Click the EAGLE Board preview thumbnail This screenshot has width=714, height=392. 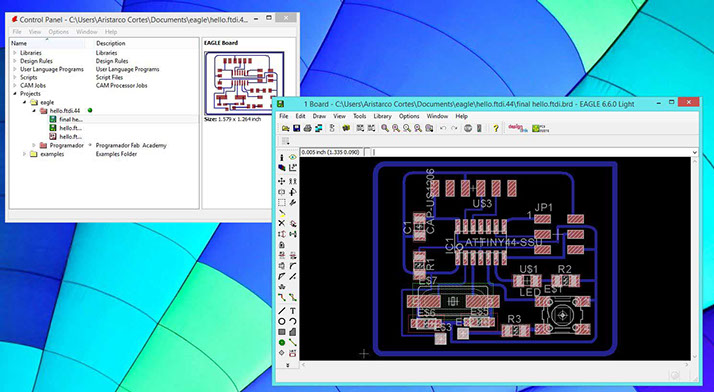tap(245, 83)
